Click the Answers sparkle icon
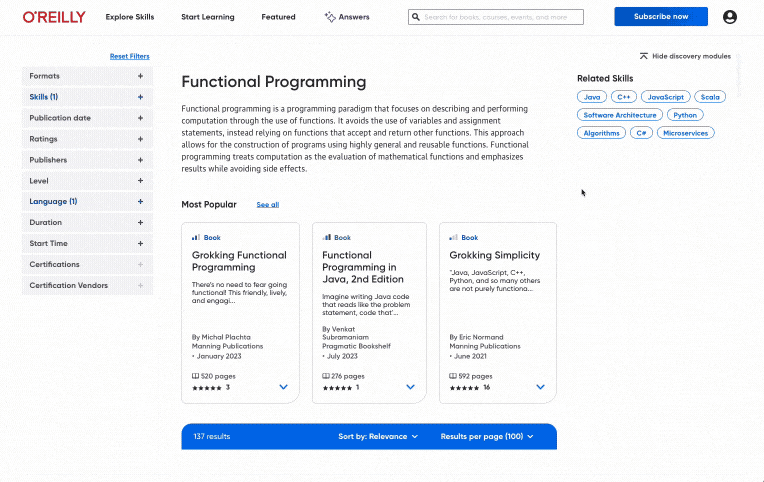The height and width of the screenshot is (482, 764). (330, 17)
